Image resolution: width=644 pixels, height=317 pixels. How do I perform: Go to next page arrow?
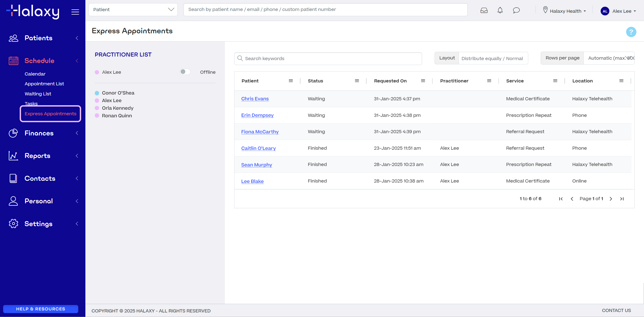pos(611,199)
